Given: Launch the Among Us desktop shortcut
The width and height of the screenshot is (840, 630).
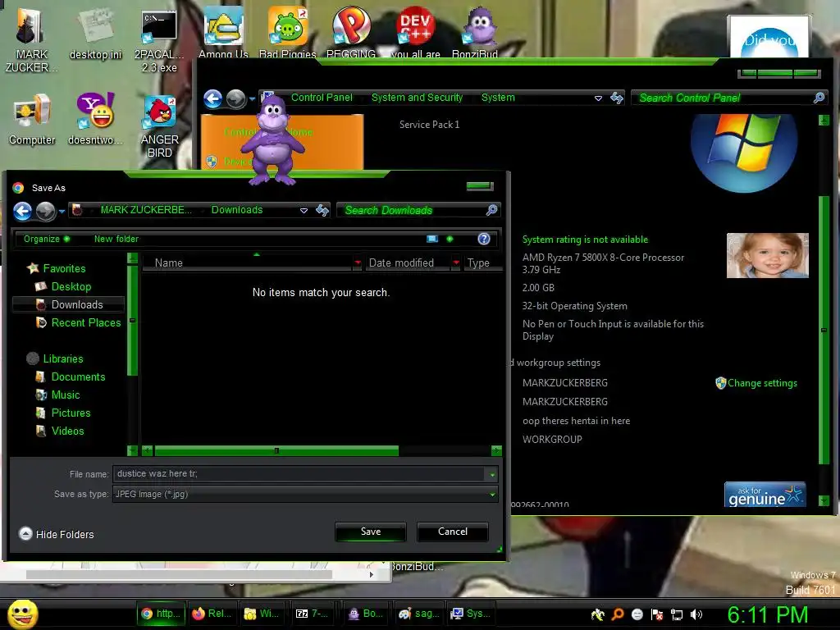Looking at the screenshot, I should pos(223,33).
